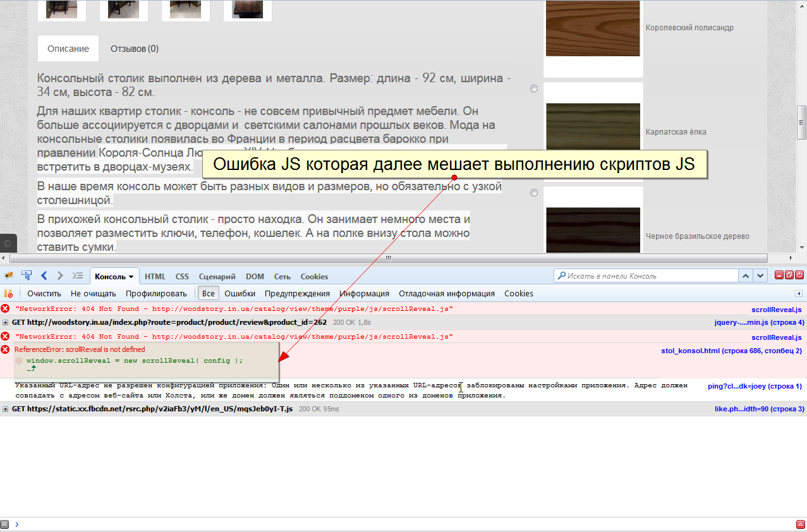Open the Консоль tab dropdown arrow
This screenshot has height=532, width=807.
[131, 277]
